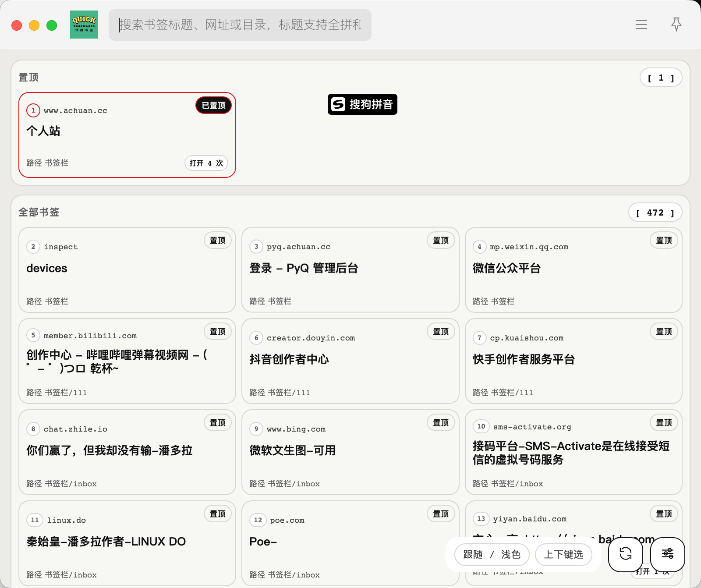Select the 全部书签 section header

[39, 213]
